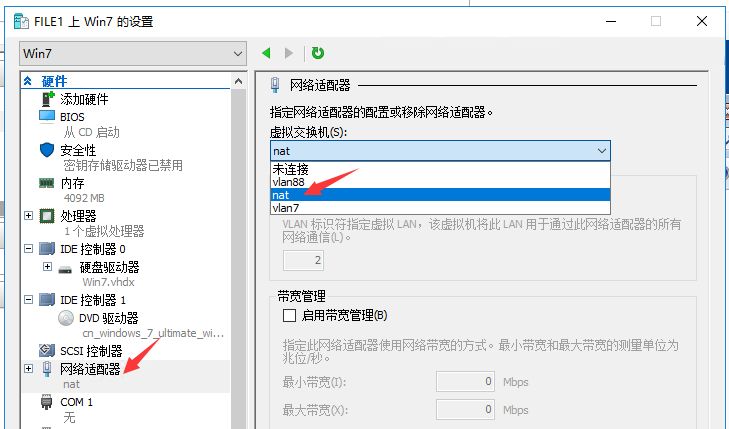Click the green back navigation arrow
This screenshot has height=429, width=729.
click(x=266, y=53)
